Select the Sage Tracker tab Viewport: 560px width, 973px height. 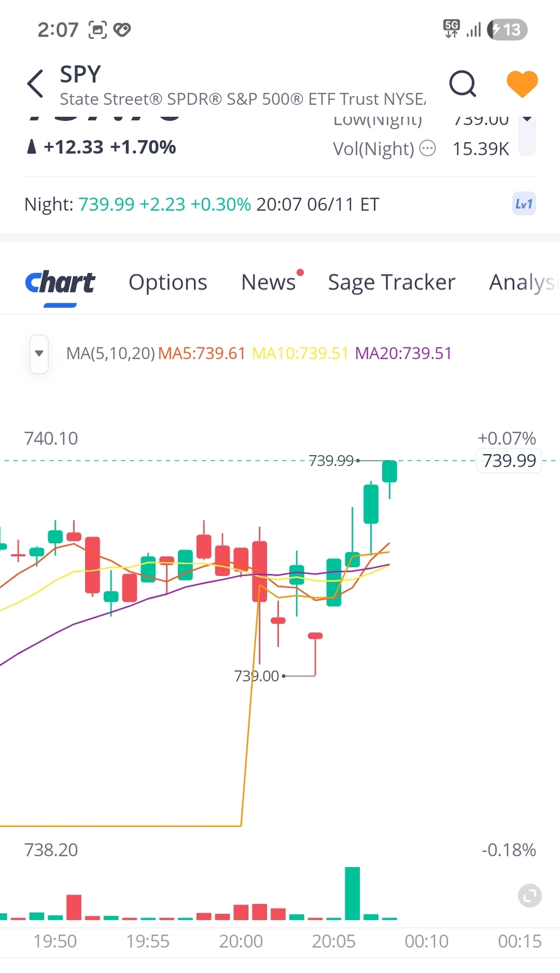pyautogui.click(x=392, y=283)
